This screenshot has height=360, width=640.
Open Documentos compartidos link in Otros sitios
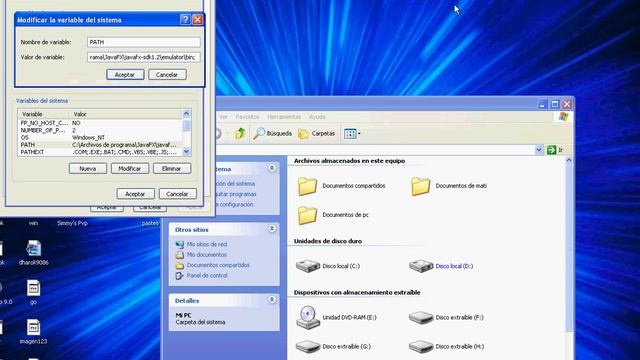click(x=218, y=265)
